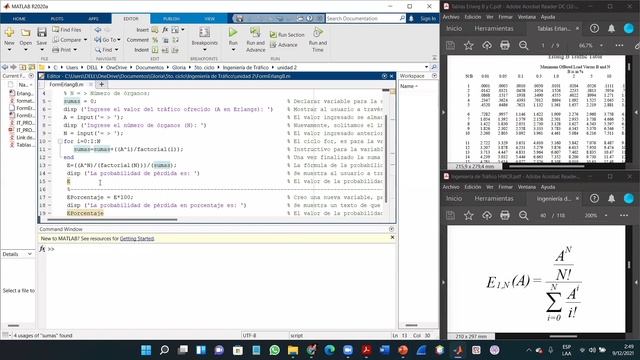Select the FormErlangB.m editor tab
Image resolution: width=640 pixels, height=360 pixels.
coord(66,84)
